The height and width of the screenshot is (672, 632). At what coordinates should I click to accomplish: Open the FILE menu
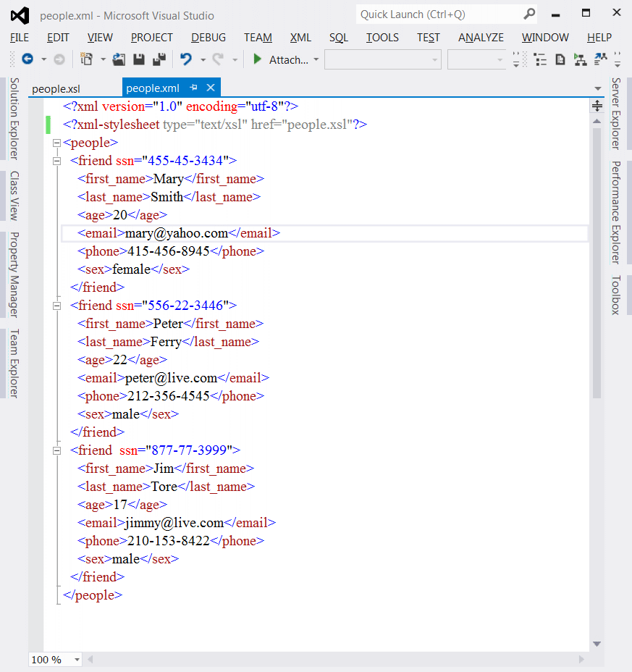pyautogui.click(x=20, y=38)
